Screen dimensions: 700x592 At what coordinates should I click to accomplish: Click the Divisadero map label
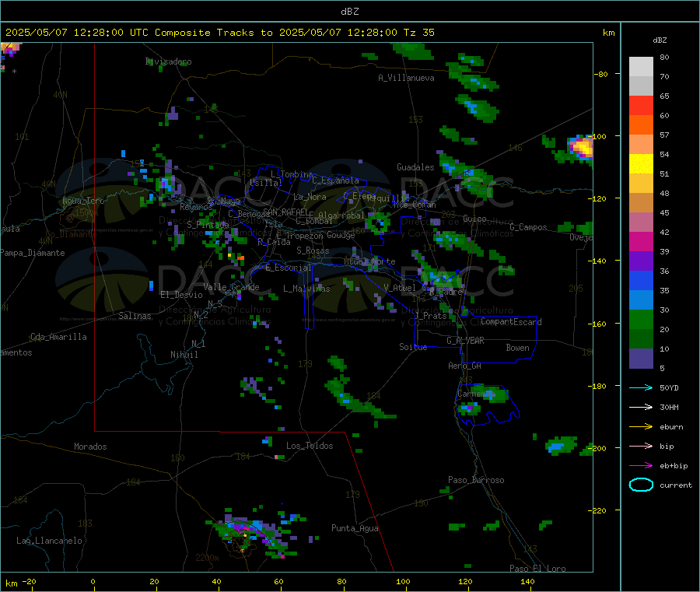click(x=169, y=61)
